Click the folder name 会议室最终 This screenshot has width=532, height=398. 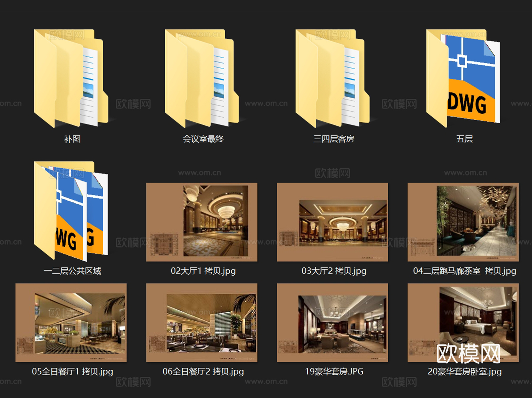[203, 139]
